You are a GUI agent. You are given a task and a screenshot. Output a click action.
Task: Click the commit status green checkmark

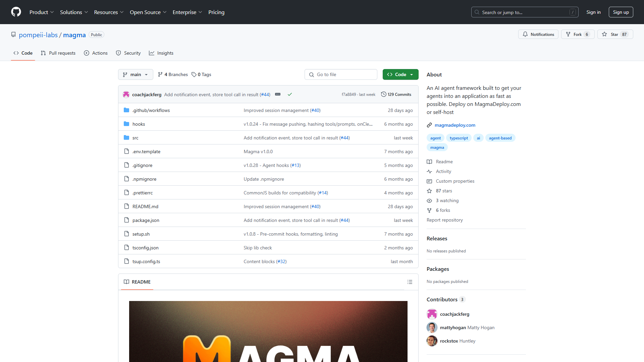pyautogui.click(x=290, y=95)
